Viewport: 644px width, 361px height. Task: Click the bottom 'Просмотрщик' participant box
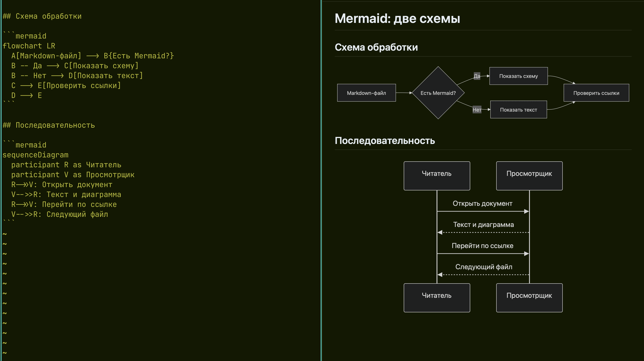point(529,298)
